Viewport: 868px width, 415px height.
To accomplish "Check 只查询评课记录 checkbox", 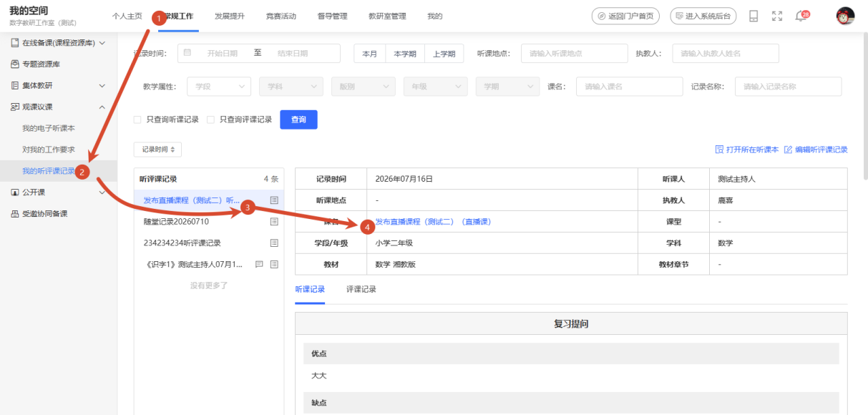I will coord(210,119).
